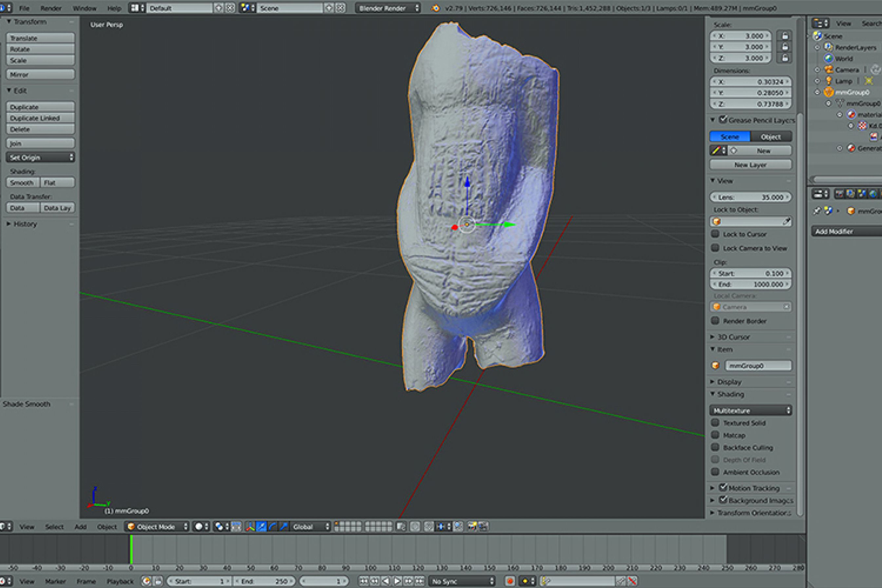Click the World globe icon in outliner
The width and height of the screenshot is (882, 588).
[x=829, y=58]
